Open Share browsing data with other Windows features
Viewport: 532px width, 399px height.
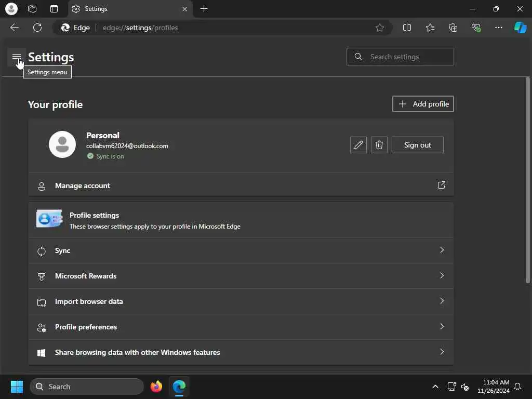pos(241,352)
